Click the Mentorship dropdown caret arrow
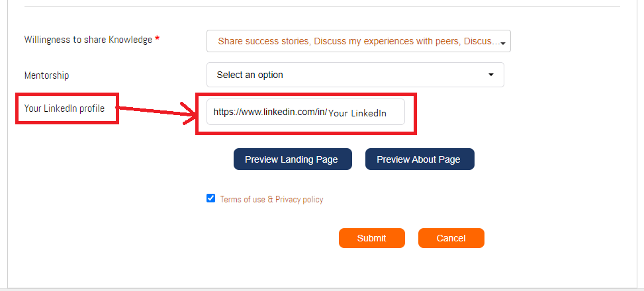 point(491,75)
